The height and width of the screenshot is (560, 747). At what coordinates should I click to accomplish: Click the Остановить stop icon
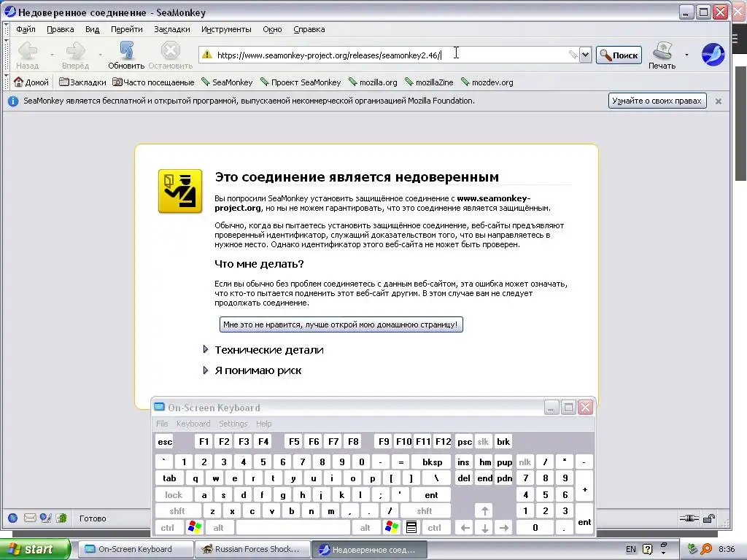tap(170, 55)
